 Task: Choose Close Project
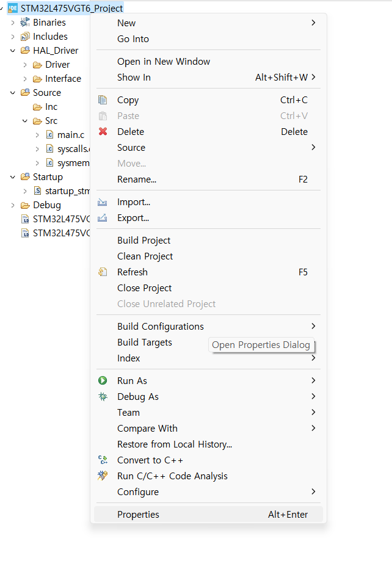[x=208, y=288]
